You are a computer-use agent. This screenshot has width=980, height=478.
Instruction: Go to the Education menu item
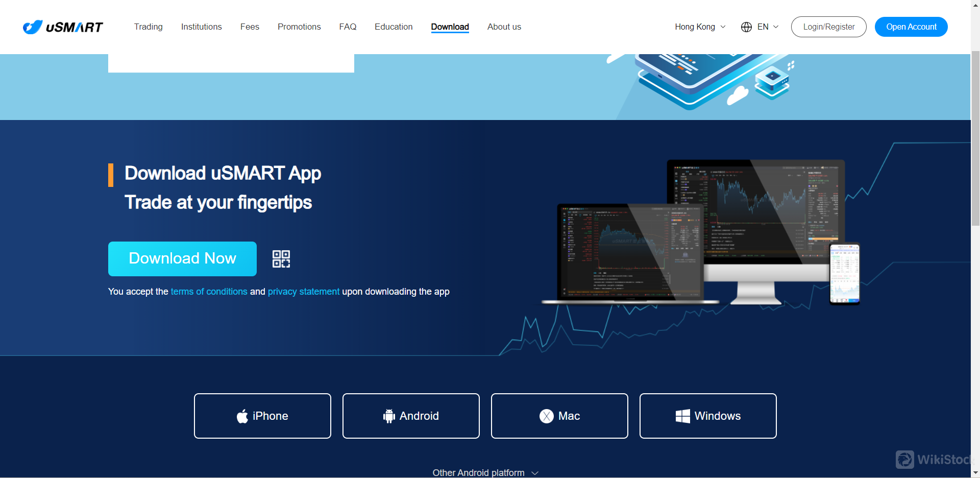pyautogui.click(x=394, y=27)
